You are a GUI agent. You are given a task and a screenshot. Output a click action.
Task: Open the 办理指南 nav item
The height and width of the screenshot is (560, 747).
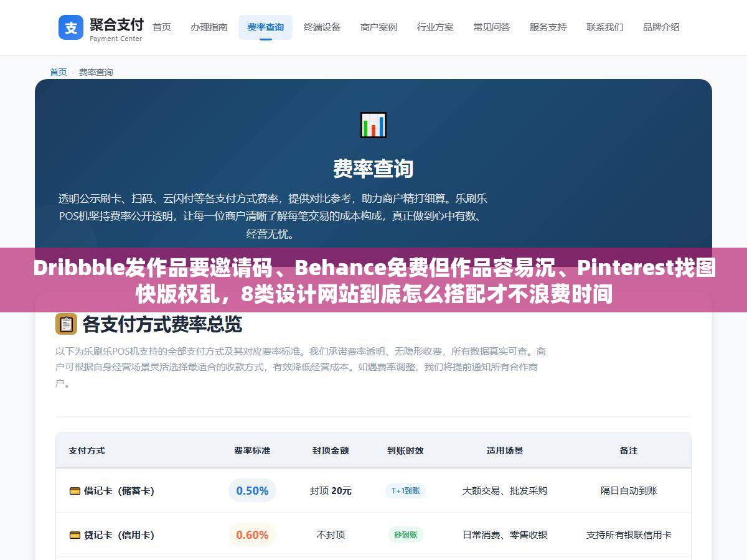(x=209, y=27)
